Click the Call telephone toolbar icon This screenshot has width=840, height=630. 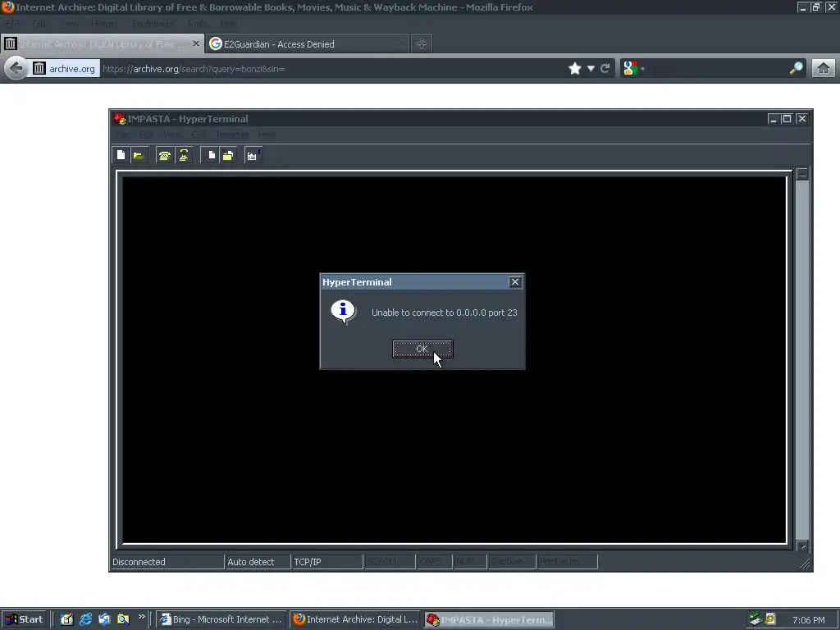[x=164, y=155]
